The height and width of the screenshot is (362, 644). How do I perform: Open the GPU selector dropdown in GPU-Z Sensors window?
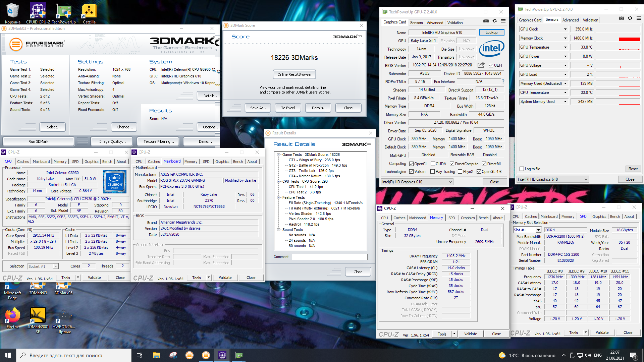click(552, 179)
